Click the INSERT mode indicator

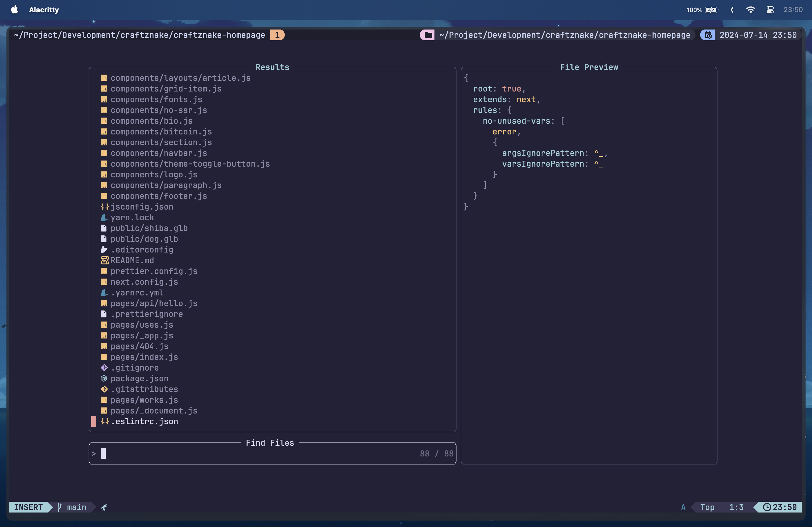point(28,507)
